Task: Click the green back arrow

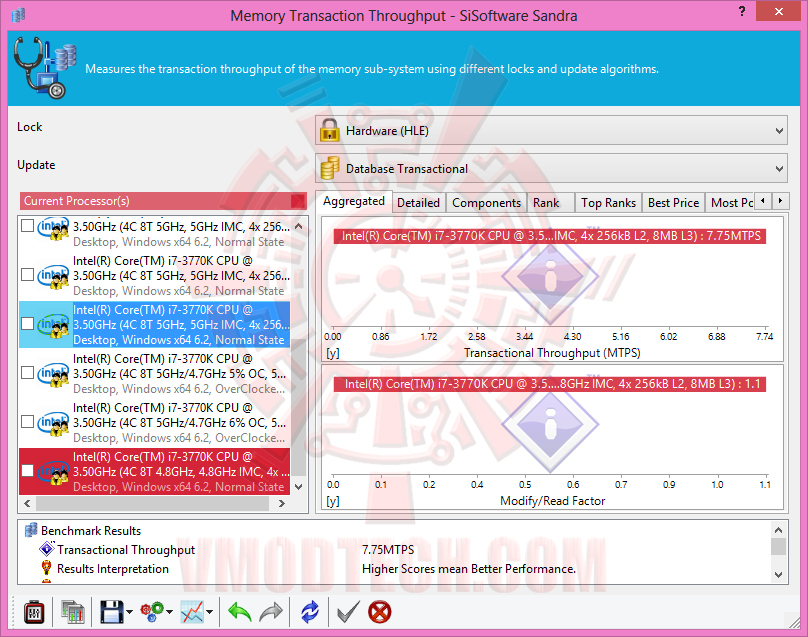Action: pyautogui.click(x=240, y=612)
